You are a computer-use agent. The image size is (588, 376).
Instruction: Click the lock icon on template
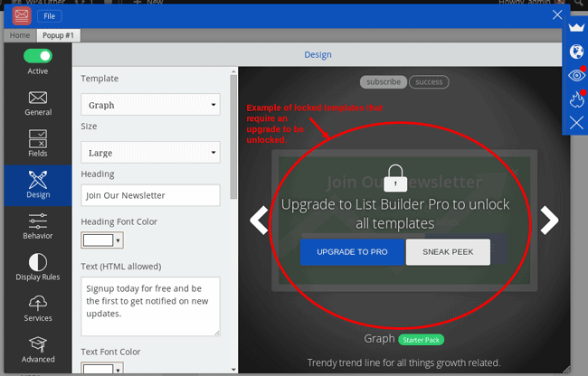[395, 178]
